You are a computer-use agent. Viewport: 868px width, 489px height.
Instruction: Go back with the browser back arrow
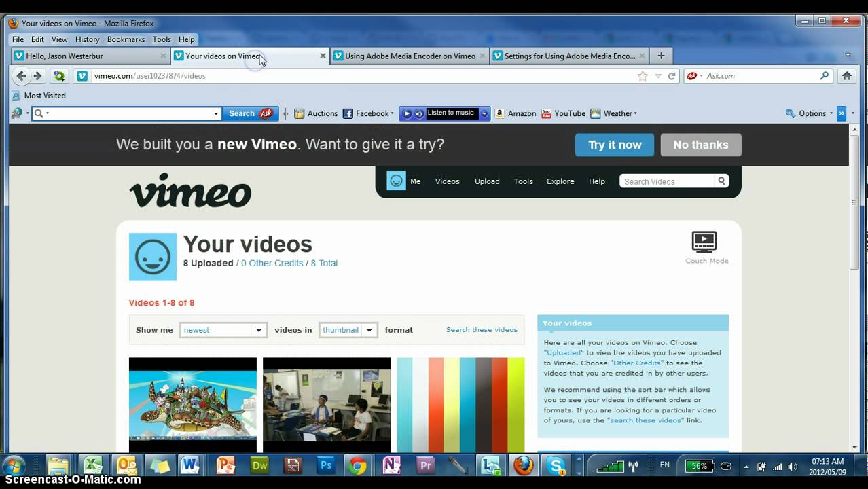(22, 76)
